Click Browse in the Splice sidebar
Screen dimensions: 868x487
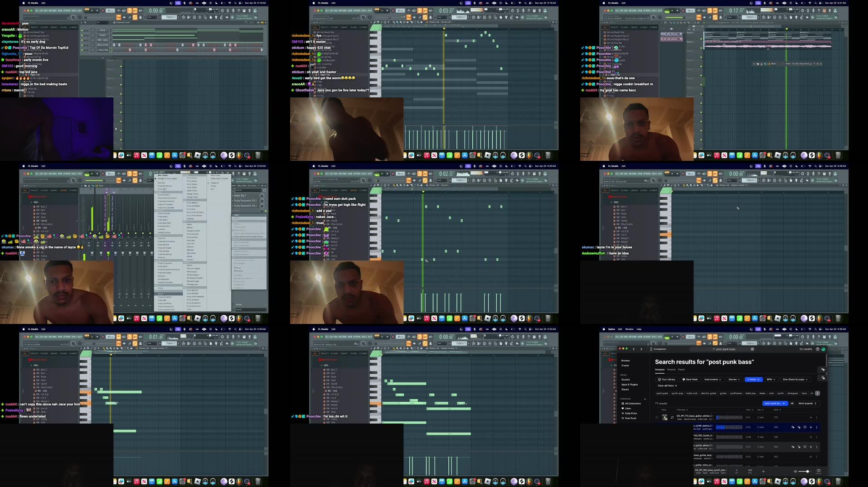click(626, 361)
